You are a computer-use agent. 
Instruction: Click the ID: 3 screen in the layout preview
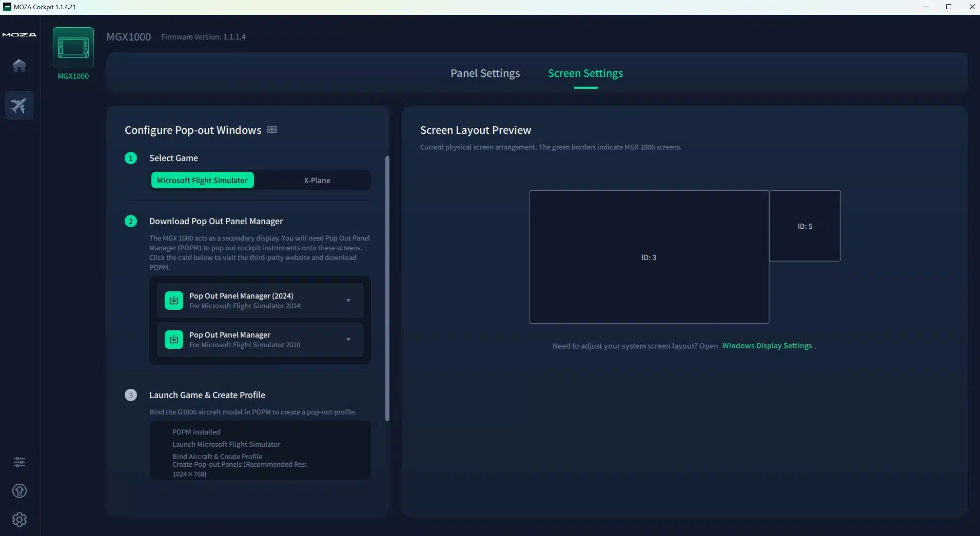click(x=649, y=257)
